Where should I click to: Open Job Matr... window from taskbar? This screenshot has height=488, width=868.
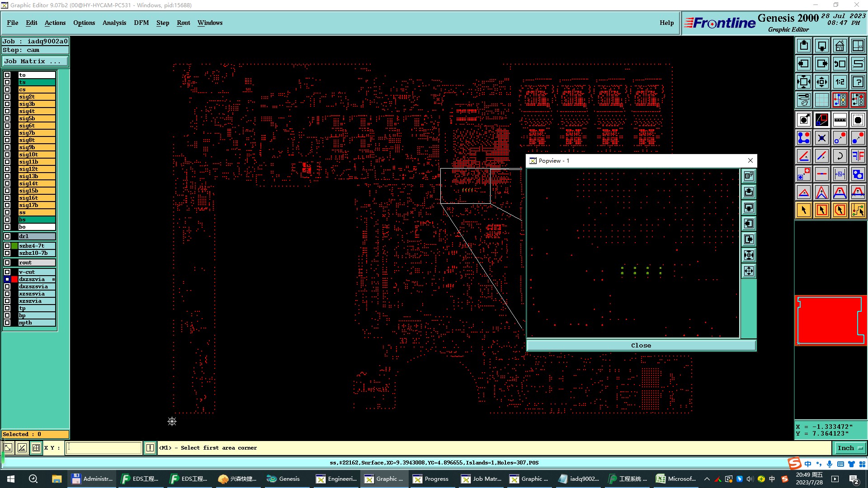click(482, 479)
